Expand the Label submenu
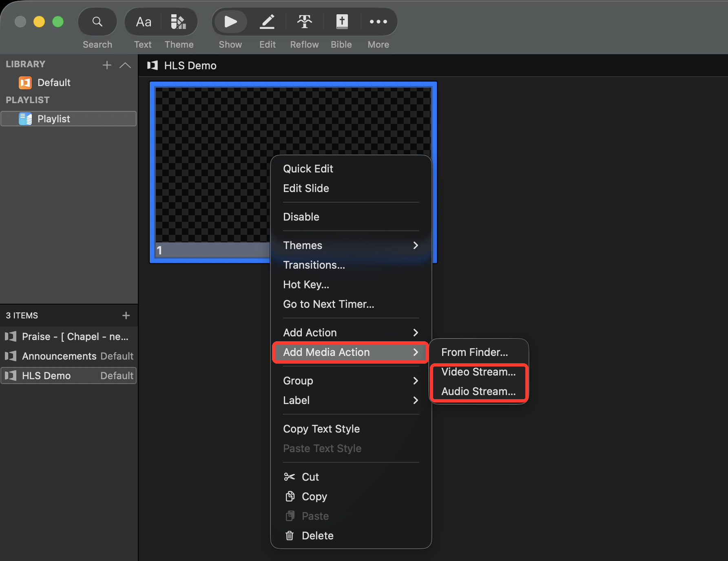Image resolution: width=728 pixels, height=561 pixels. tap(351, 400)
